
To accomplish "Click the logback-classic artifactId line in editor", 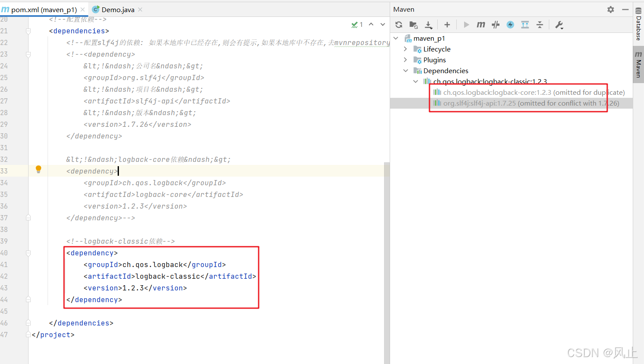I will pos(170,276).
